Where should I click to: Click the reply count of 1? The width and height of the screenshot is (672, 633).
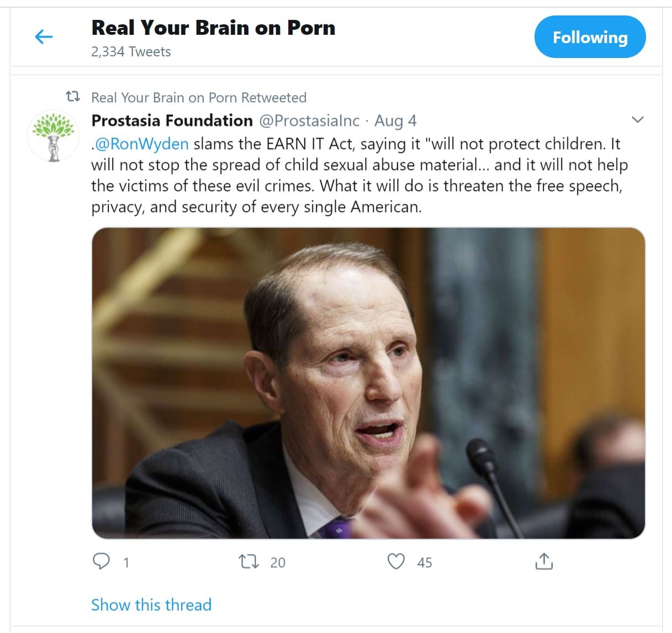(126, 562)
